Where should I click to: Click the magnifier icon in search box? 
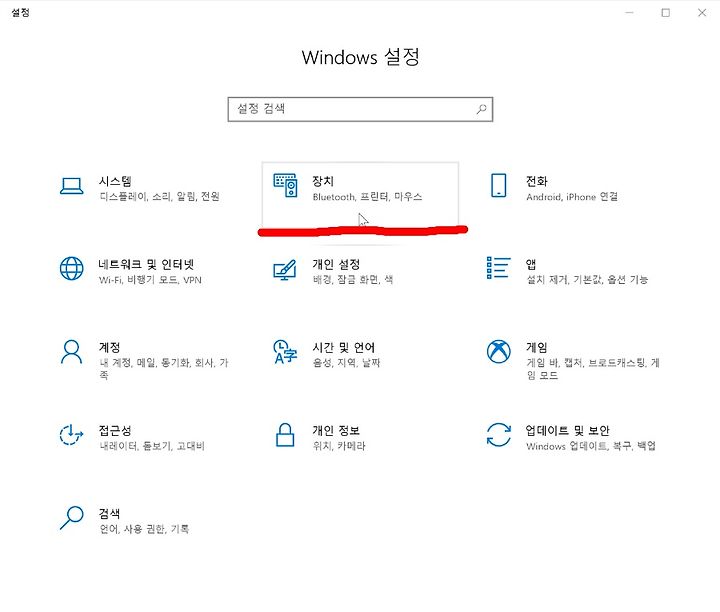coord(481,109)
